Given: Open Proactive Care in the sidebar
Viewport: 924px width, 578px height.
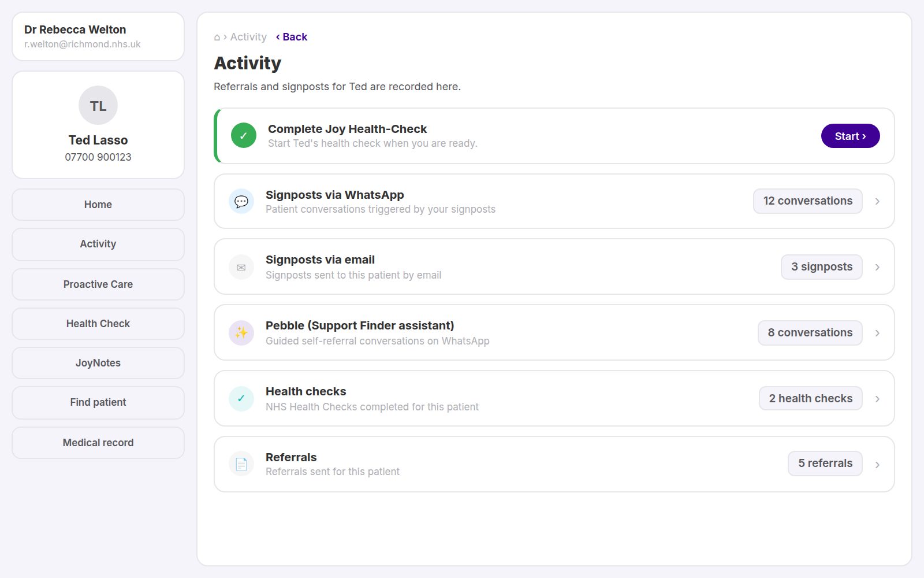Looking at the screenshot, I should 98,284.
